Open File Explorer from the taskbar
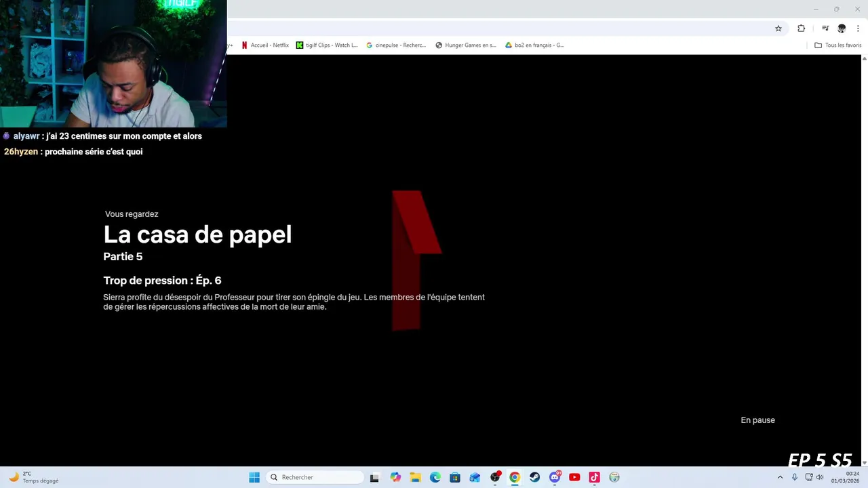 point(415,477)
